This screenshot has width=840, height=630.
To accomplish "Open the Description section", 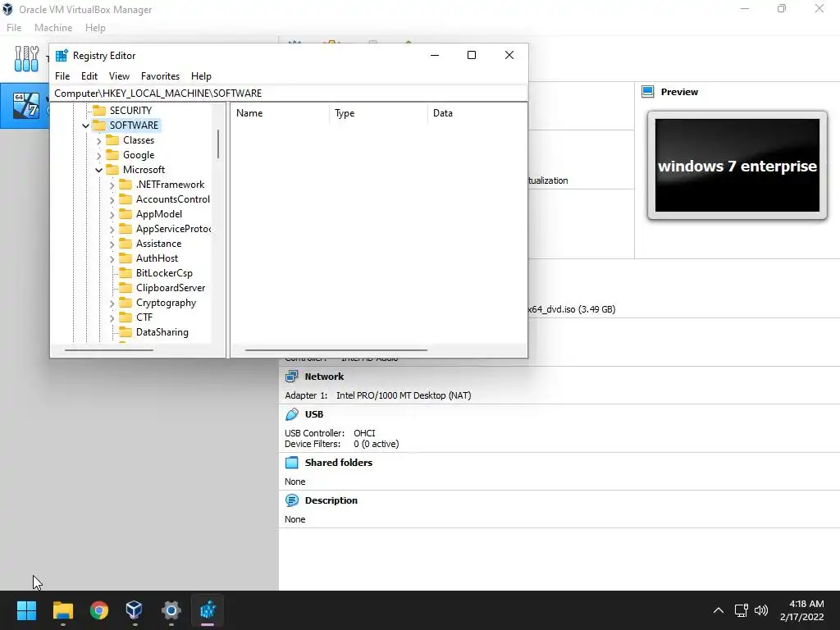I will 331,500.
